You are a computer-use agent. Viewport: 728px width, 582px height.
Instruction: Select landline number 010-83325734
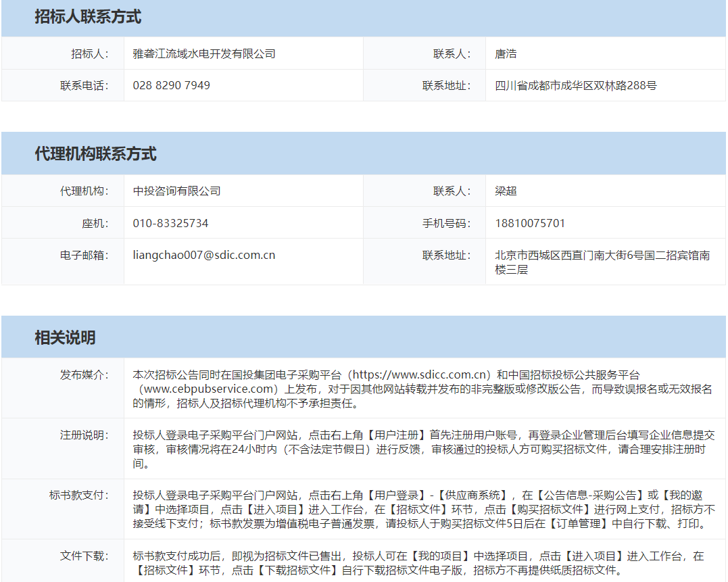[170, 223]
